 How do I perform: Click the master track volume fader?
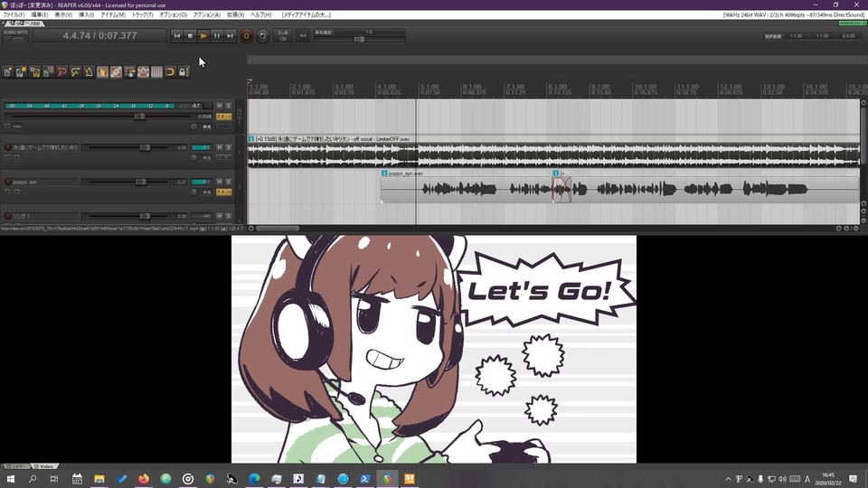[x=139, y=117]
